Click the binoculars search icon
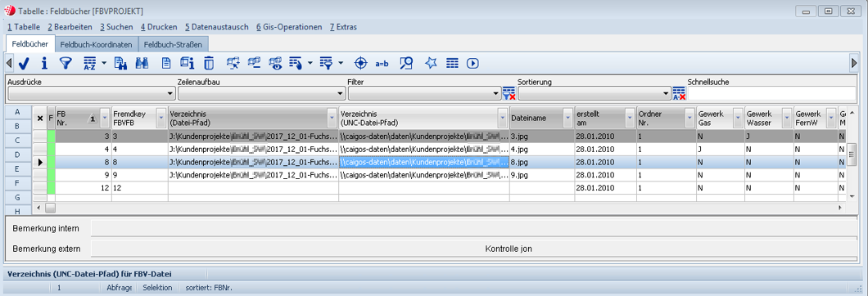Viewport: 868px width, 296px height. (x=142, y=64)
